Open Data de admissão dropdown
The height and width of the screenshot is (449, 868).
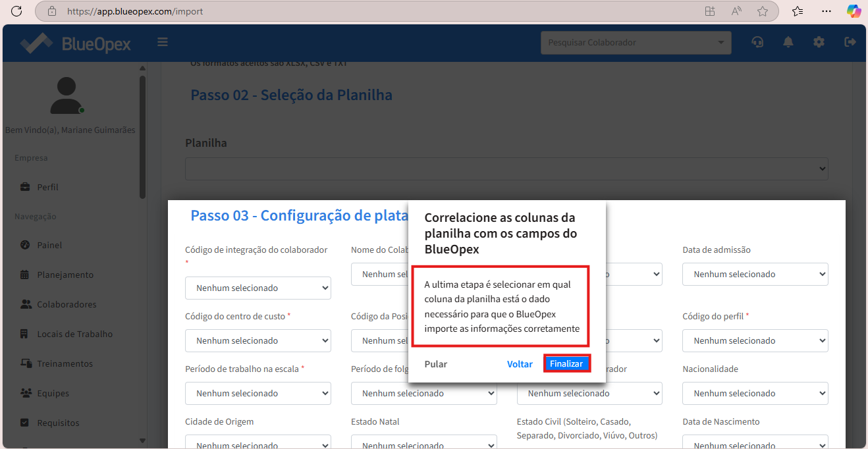coord(755,275)
